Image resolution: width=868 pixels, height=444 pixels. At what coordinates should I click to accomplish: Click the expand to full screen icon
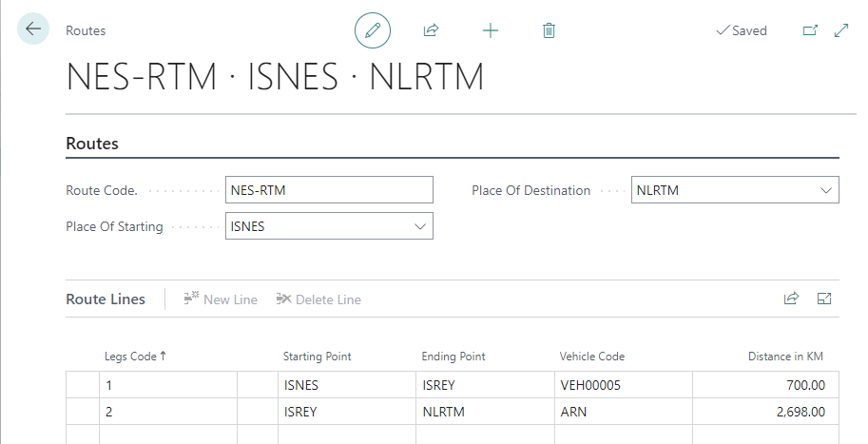(x=841, y=30)
